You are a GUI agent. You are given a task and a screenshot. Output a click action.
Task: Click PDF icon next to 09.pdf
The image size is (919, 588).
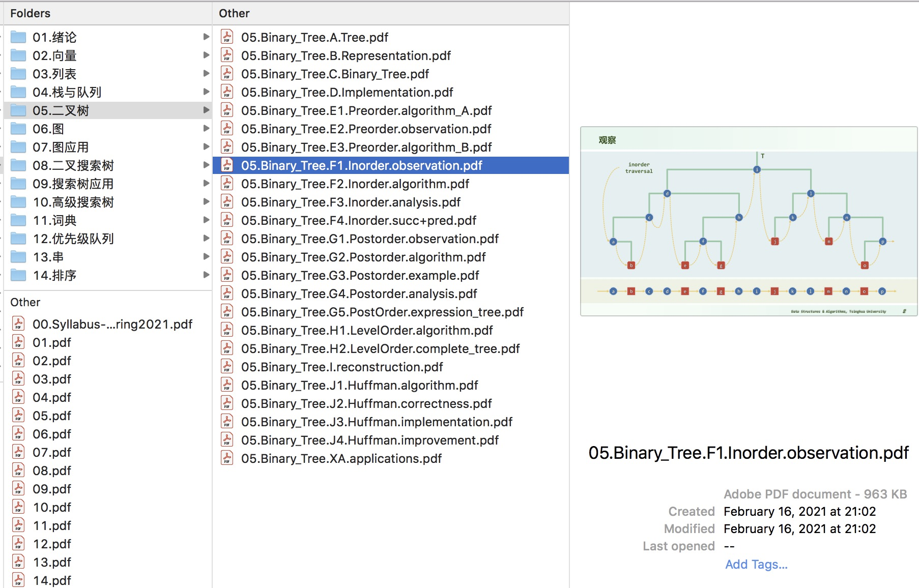18,489
